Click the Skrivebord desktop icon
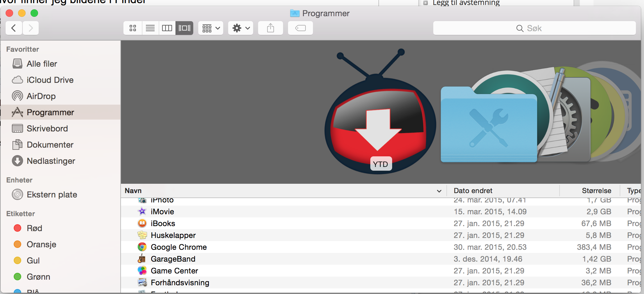The image size is (644, 294). click(17, 128)
